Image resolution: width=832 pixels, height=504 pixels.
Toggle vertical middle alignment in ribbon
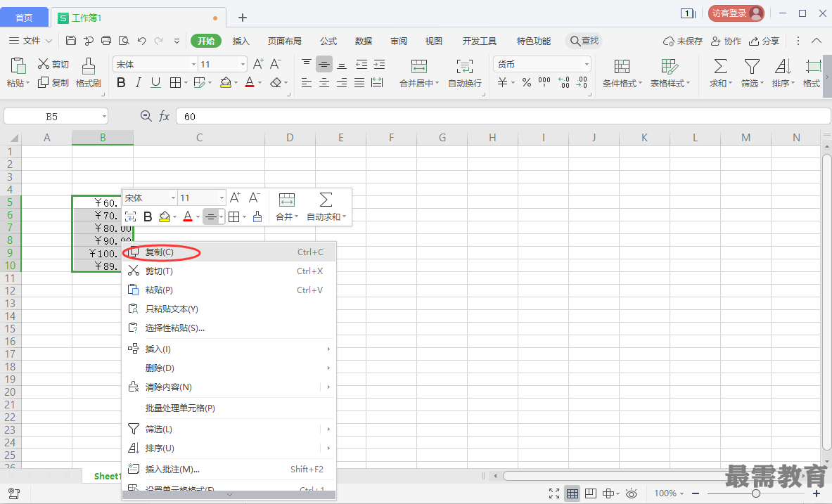324,64
